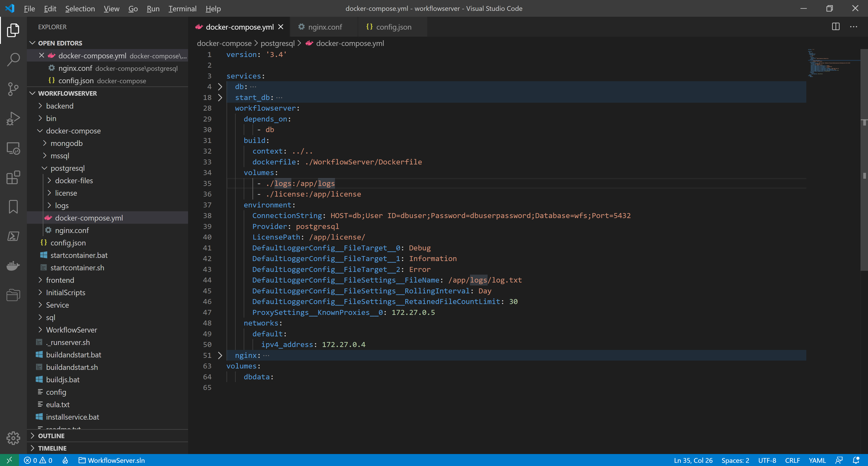Open the Search view icon

pos(13,59)
